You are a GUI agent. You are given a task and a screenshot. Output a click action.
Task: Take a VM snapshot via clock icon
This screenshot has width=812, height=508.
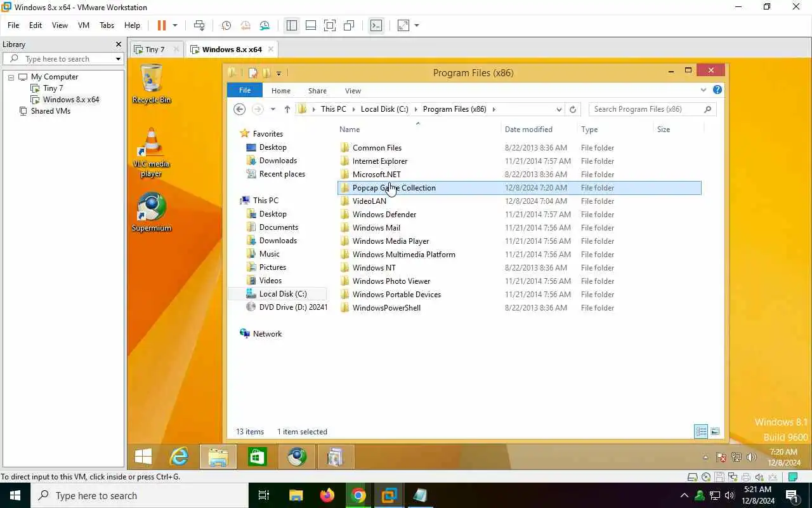[226, 25]
